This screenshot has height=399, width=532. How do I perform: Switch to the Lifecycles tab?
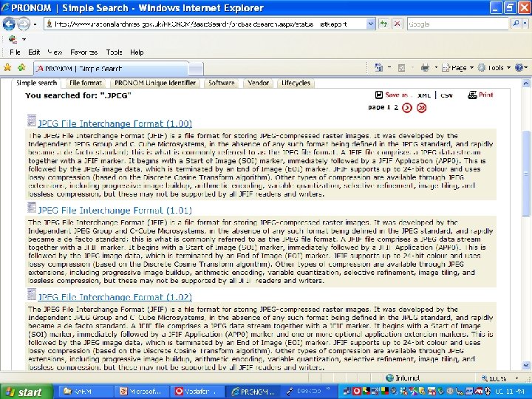pos(296,83)
